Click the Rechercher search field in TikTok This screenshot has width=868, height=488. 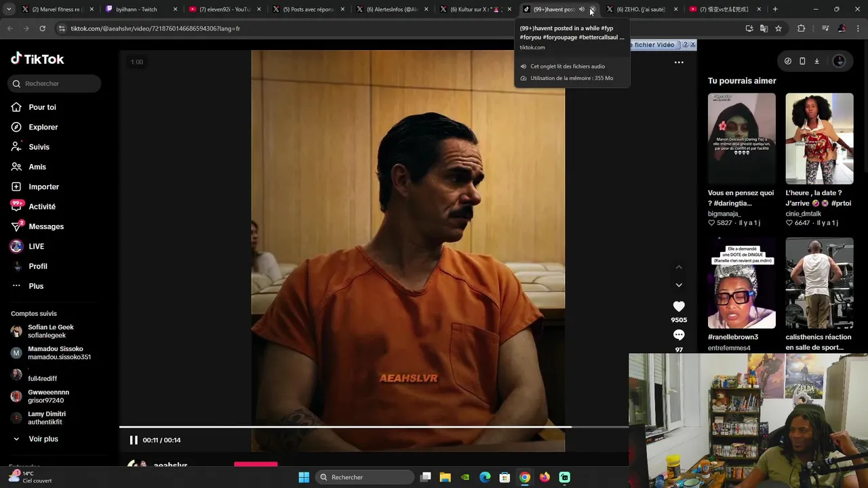[55, 83]
